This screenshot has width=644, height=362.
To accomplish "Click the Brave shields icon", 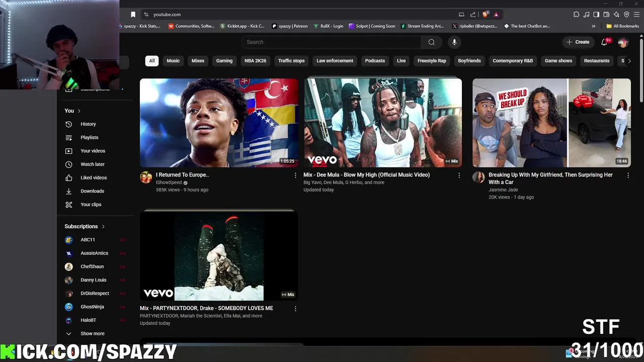I will (x=485, y=15).
